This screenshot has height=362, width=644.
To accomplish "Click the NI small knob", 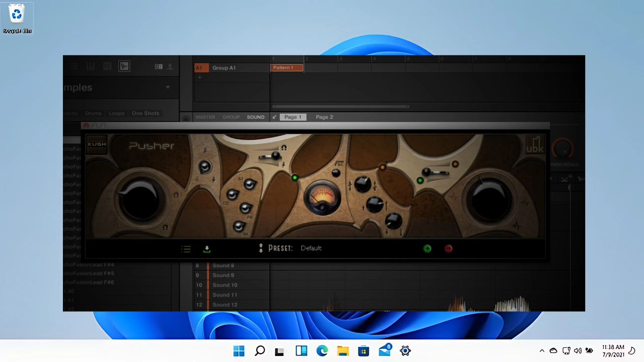I will pyautogui.click(x=239, y=226).
